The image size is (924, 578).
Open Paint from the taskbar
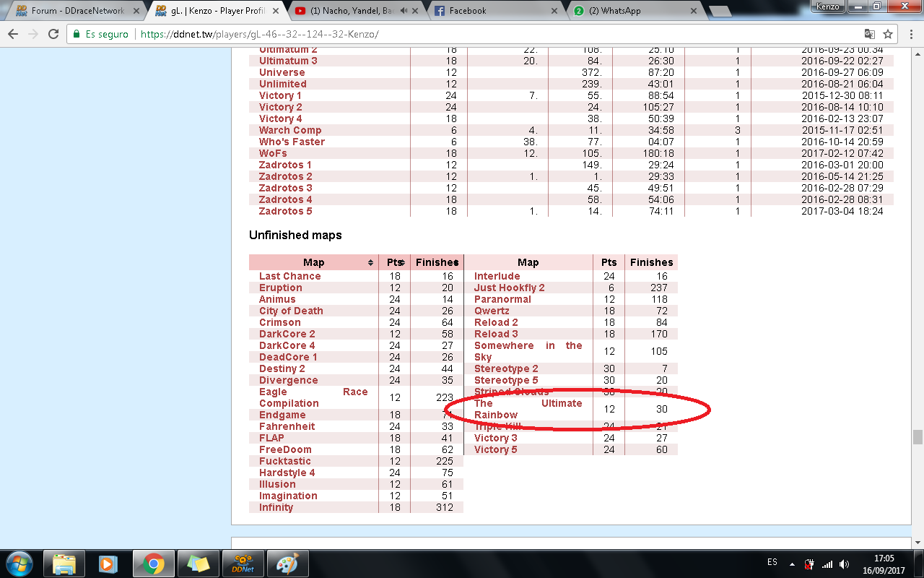pyautogui.click(x=287, y=563)
